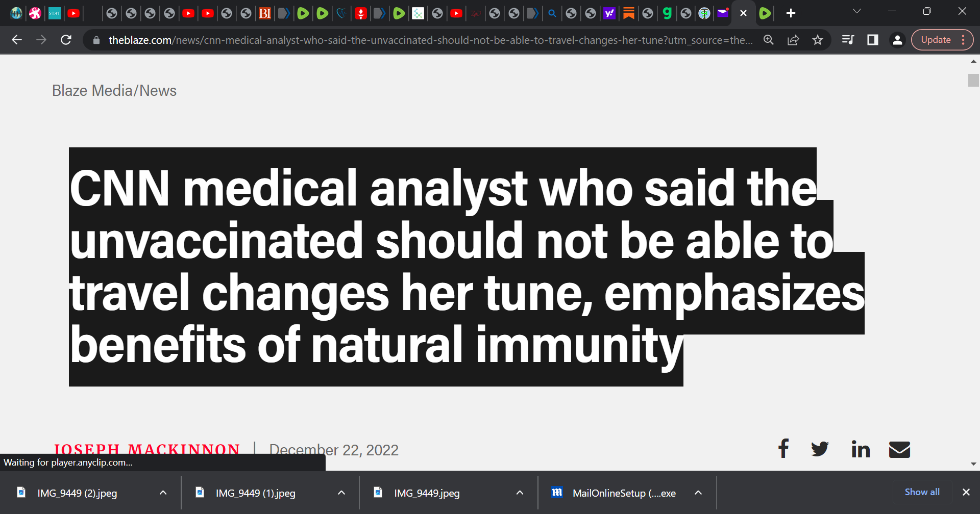Show all downloads

922,492
